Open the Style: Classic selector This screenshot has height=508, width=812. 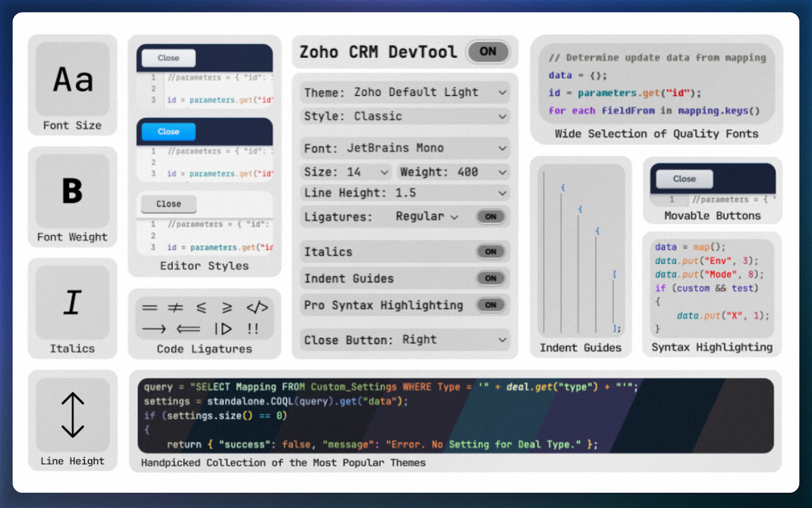tap(404, 116)
